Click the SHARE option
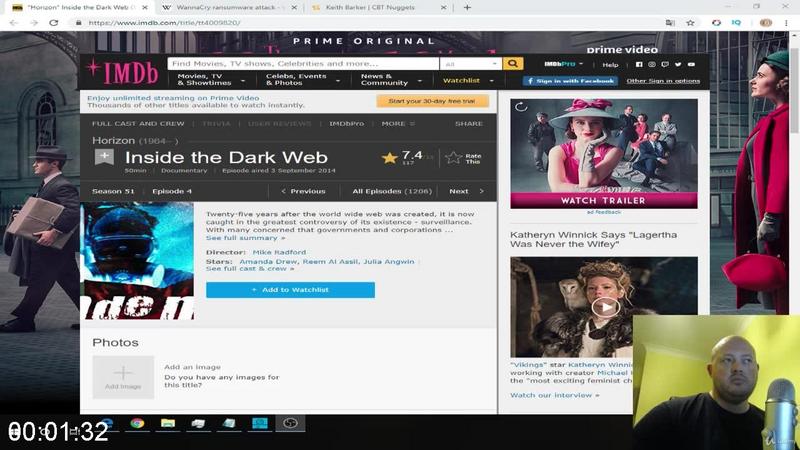The width and height of the screenshot is (800, 450). (x=469, y=123)
